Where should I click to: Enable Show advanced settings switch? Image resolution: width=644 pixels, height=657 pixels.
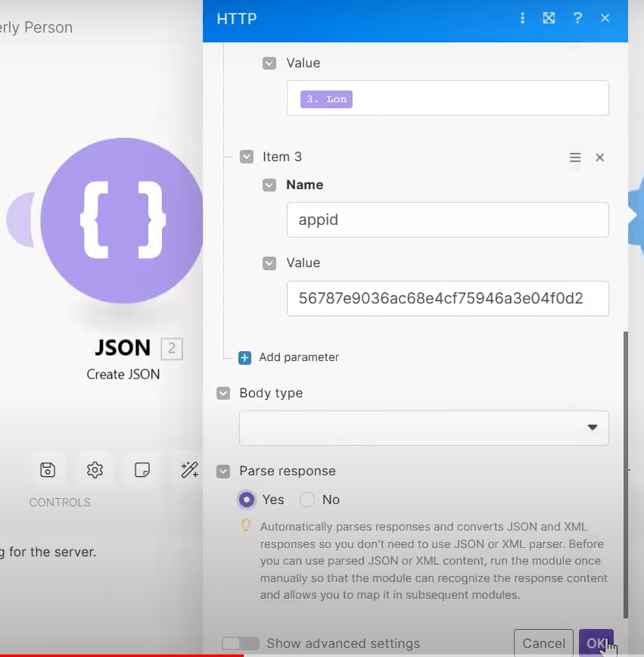(x=241, y=643)
